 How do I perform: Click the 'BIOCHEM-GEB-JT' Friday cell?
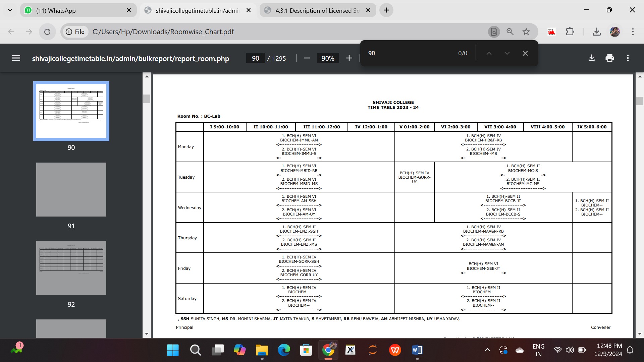[483, 268]
